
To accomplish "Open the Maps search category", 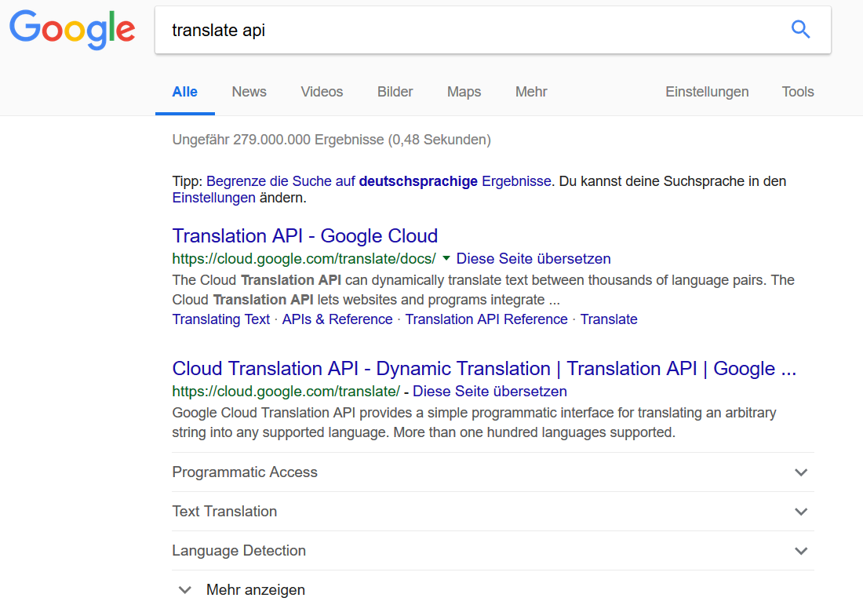I will pos(464,92).
